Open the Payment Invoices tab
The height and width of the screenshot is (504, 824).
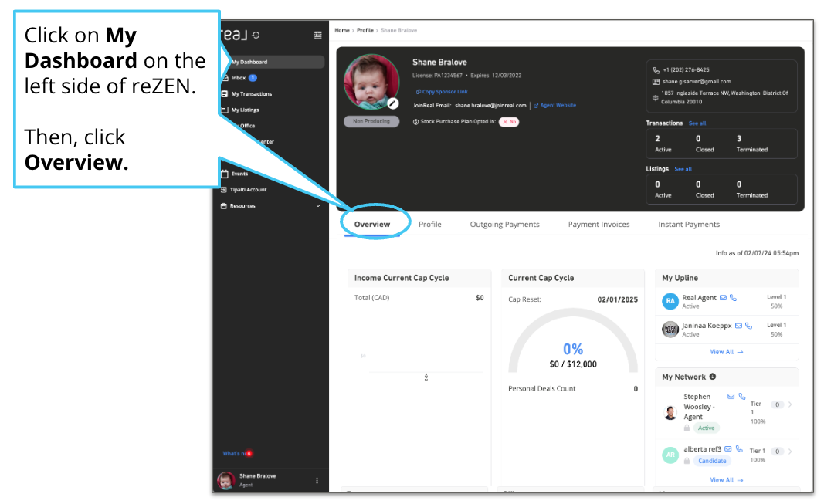[x=599, y=225]
